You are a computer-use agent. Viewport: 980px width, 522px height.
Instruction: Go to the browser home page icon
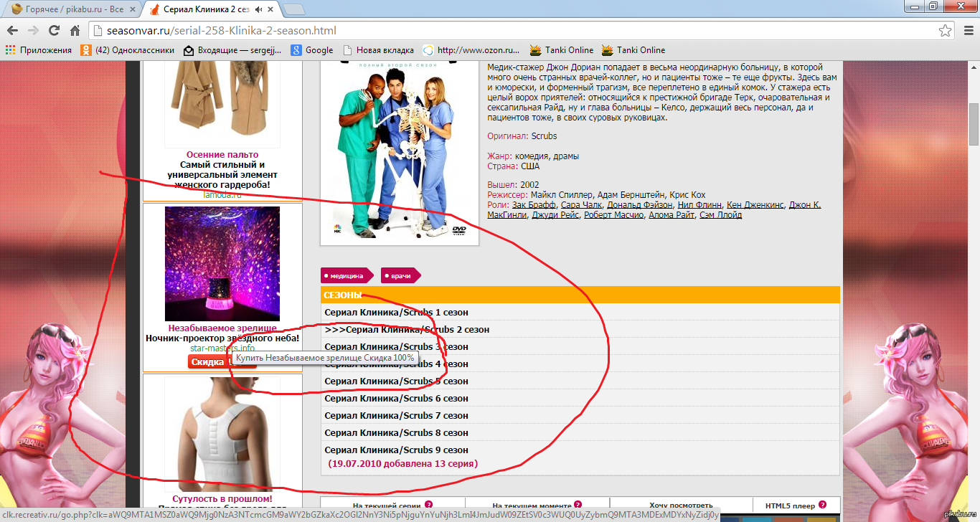[75, 31]
